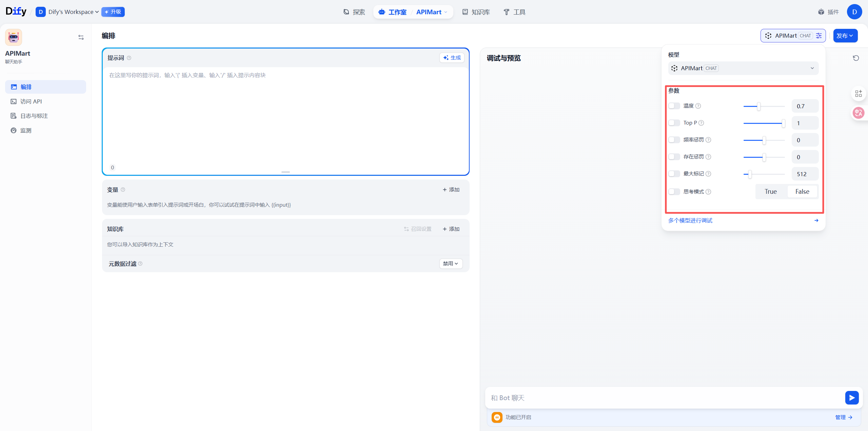
Task: Enable the 最大标记 max tokens toggle
Action: click(x=674, y=174)
